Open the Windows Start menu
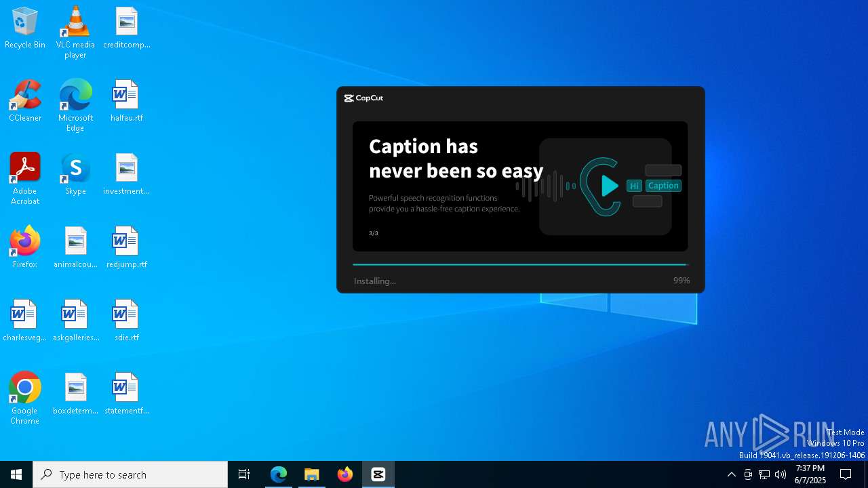The image size is (868, 488). pos(16,474)
